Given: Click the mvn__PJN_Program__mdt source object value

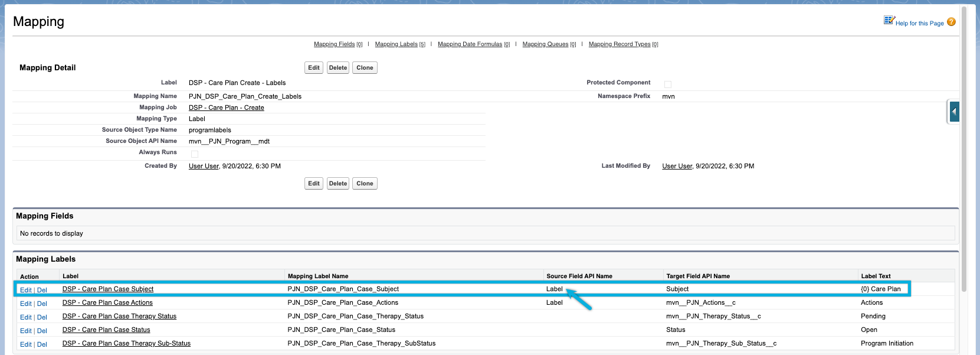Looking at the screenshot, I should tap(229, 141).
